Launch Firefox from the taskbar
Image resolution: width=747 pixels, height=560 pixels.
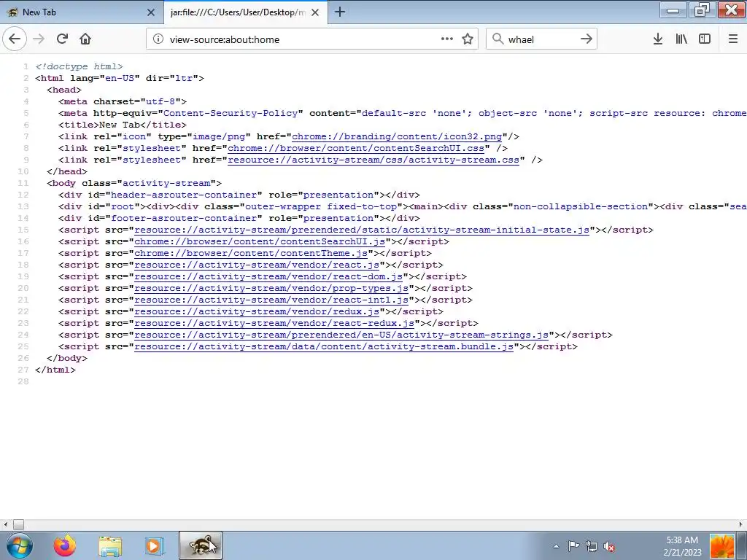point(65,545)
